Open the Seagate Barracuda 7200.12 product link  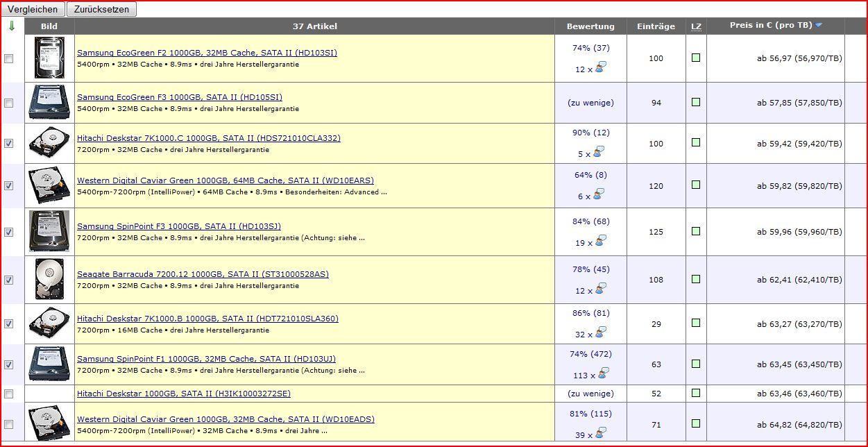(203, 274)
